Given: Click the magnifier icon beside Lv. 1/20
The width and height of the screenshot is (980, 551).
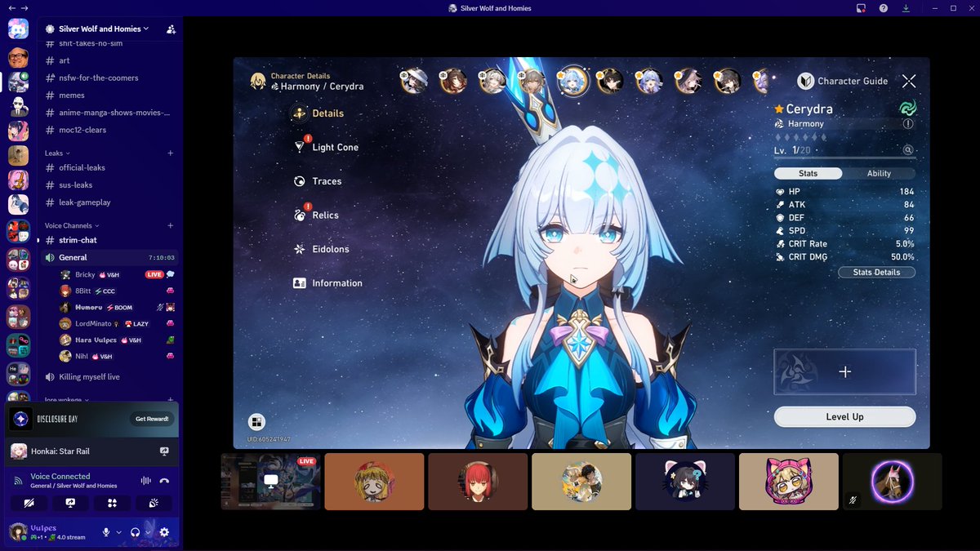Looking at the screenshot, I should pyautogui.click(x=908, y=150).
